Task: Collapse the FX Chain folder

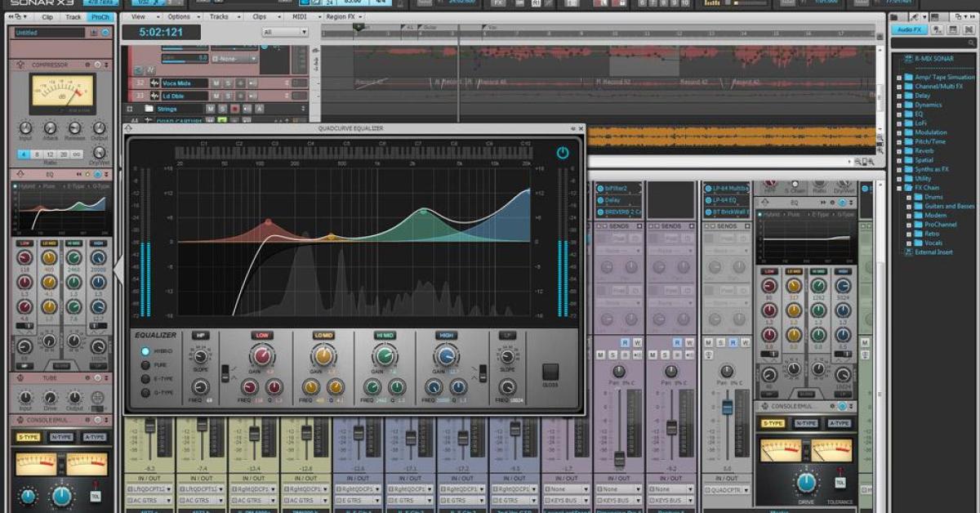Action: click(899, 188)
